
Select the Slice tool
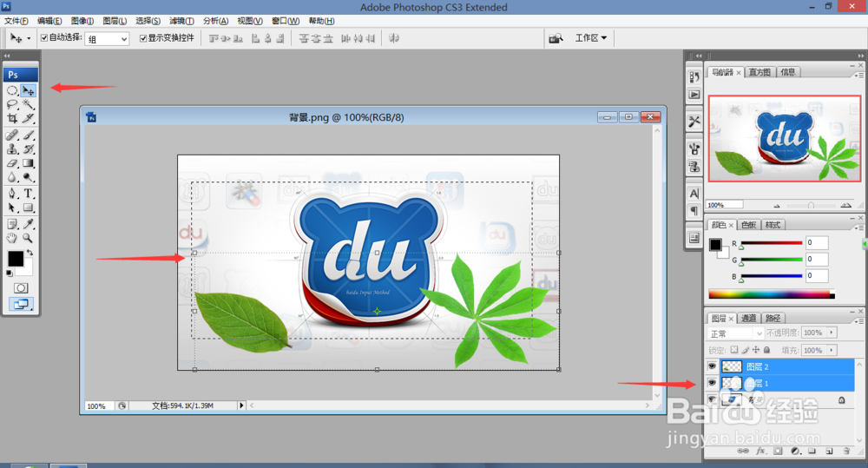click(29, 118)
